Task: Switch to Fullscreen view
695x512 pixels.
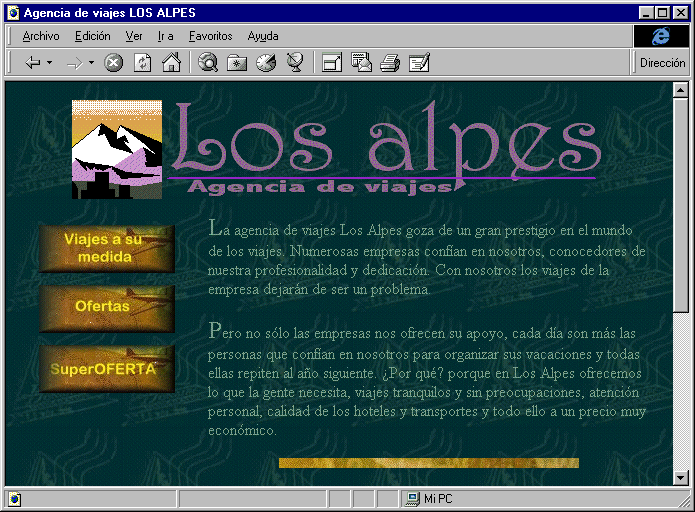Action: pyautogui.click(x=331, y=63)
